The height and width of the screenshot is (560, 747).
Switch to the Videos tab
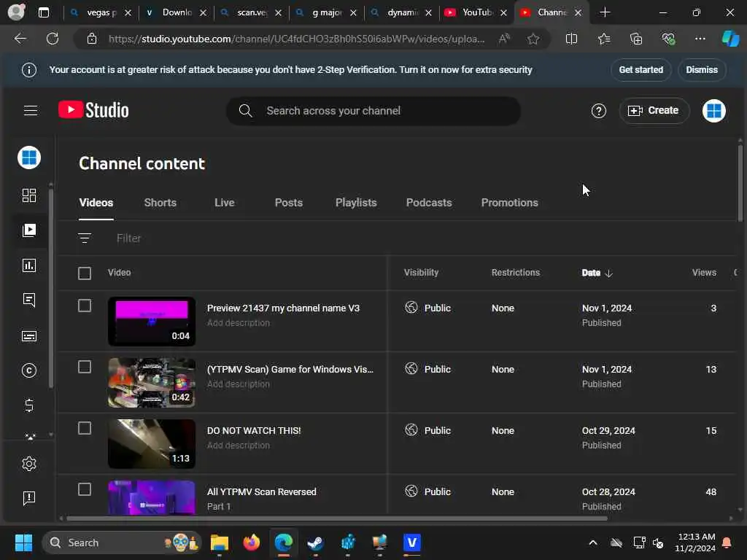click(96, 203)
